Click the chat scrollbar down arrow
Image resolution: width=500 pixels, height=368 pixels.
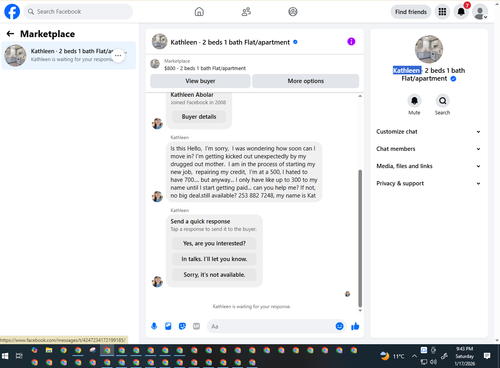360,310
